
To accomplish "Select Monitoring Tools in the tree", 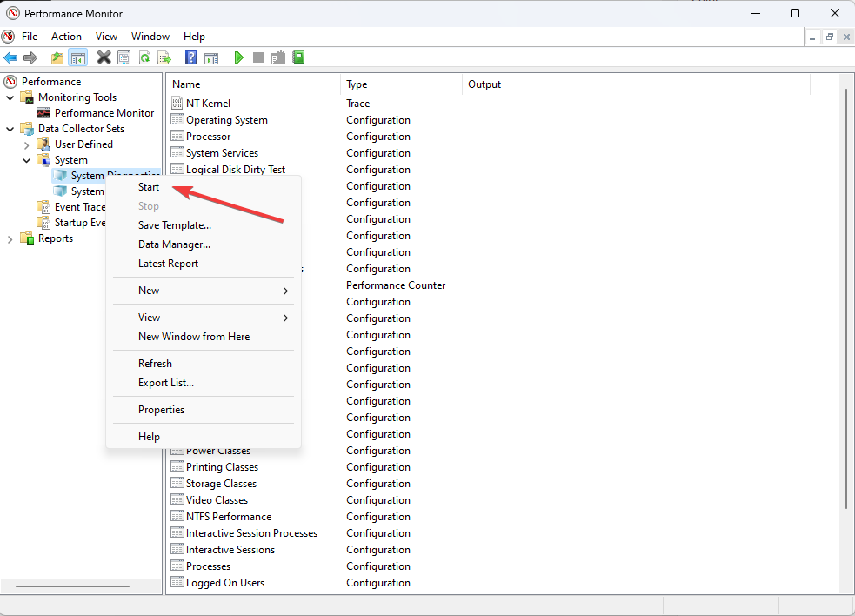I will [x=77, y=97].
